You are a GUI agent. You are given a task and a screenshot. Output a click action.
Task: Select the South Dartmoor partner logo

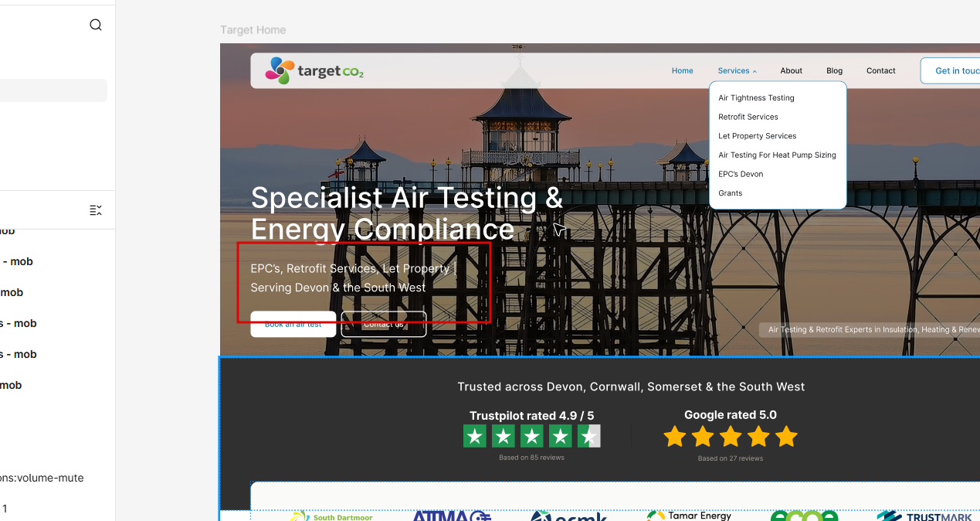(x=332, y=516)
